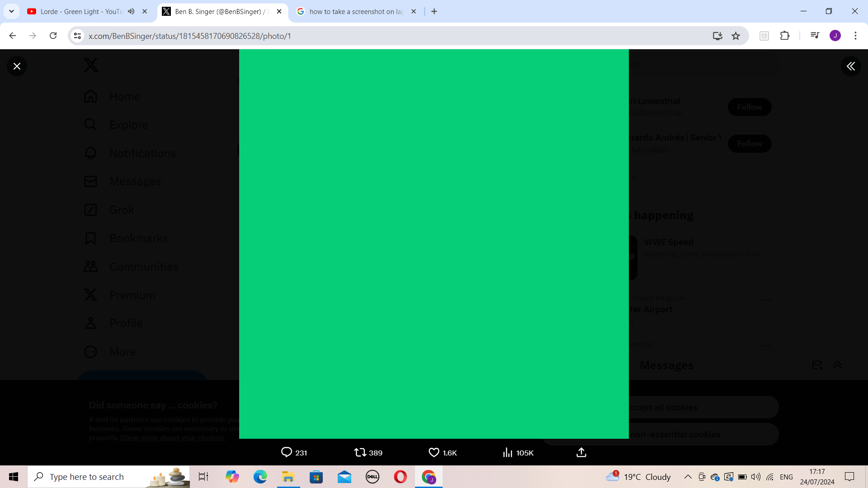The width and height of the screenshot is (868, 488).
Task: Close the photo viewer with the X button
Action: [17, 66]
